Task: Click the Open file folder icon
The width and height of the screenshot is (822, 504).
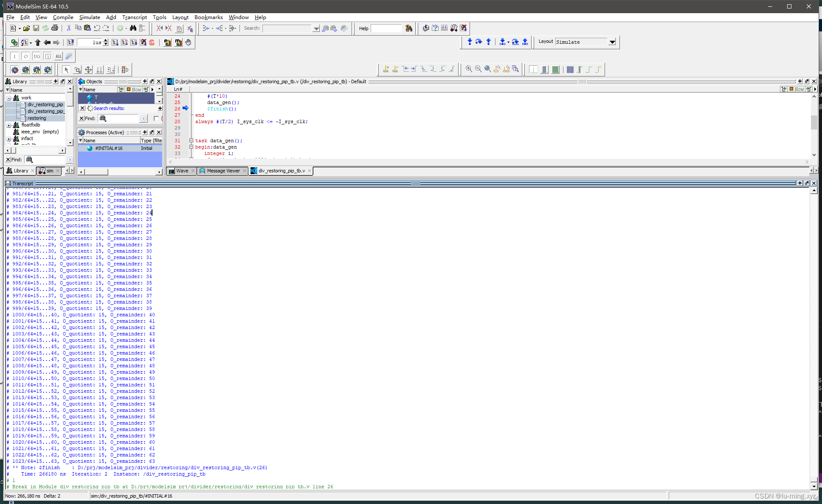Action: coord(26,28)
